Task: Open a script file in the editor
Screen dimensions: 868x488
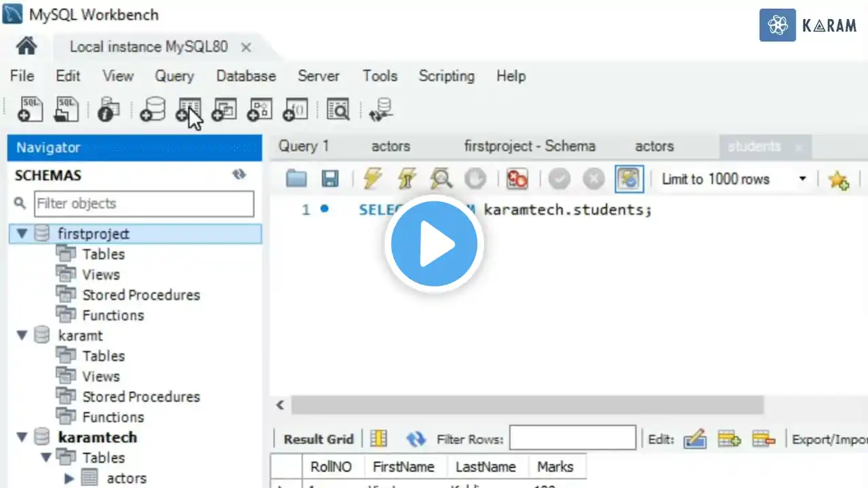Action: point(296,179)
